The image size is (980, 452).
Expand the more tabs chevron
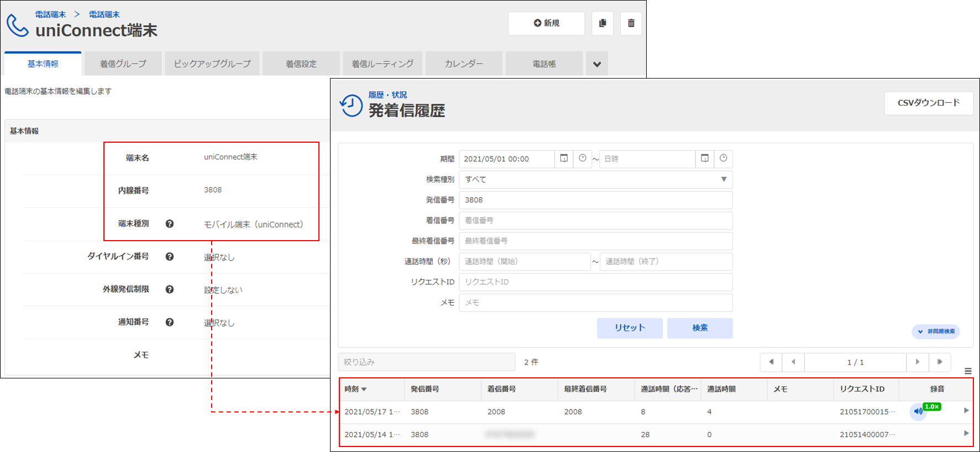(x=597, y=64)
